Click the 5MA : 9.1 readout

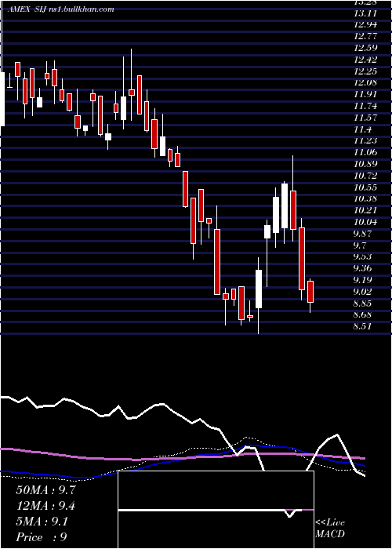(x=42, y=522)
